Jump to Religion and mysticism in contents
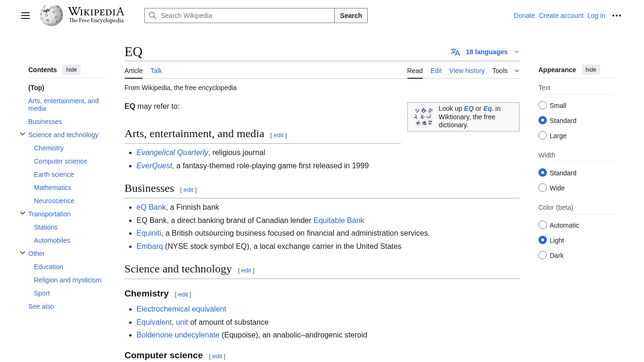Viewport: 644px width, 362px height. 67,280
